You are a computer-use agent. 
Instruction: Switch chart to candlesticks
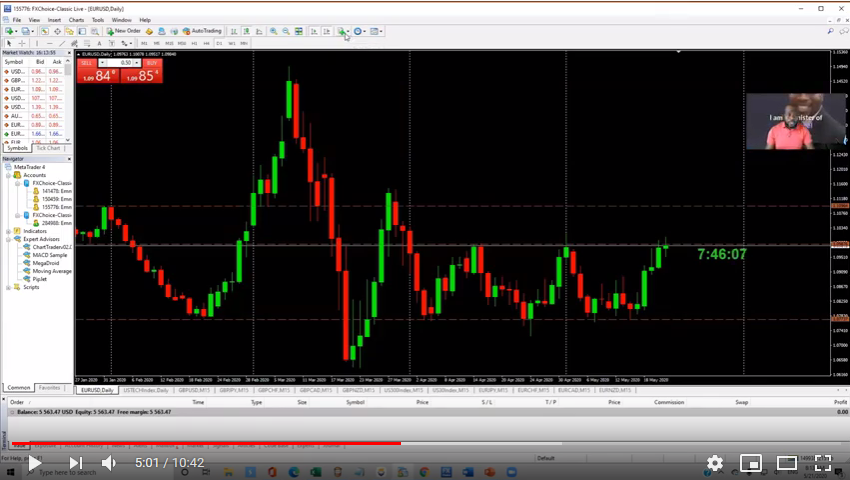click(247, 31)
